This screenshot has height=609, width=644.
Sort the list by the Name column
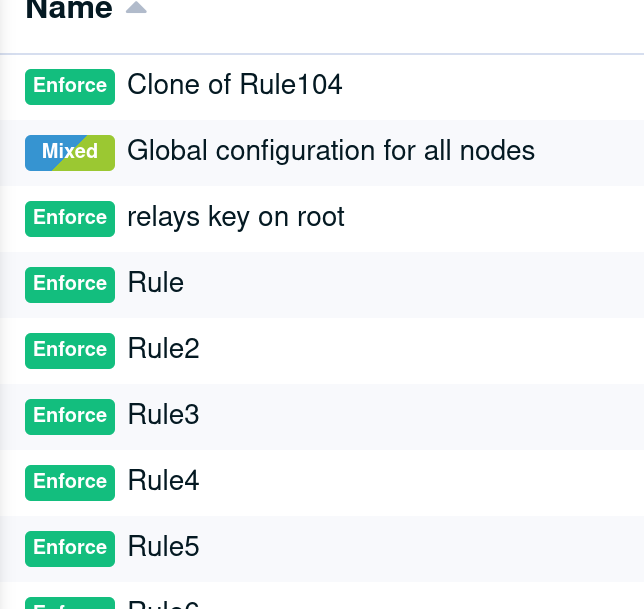pyautogui.click(x=69, y=9)
